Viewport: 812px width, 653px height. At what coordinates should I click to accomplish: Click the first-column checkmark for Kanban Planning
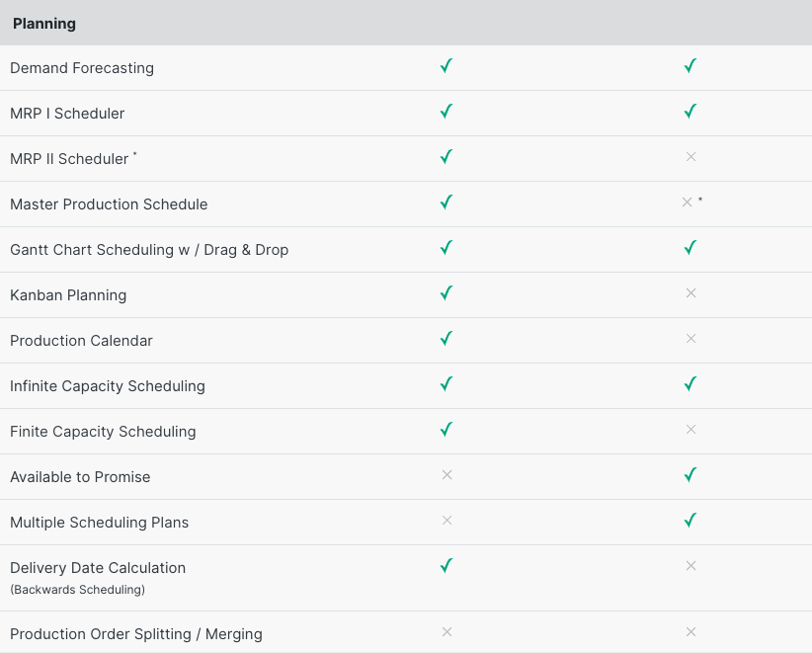tap(447, 293)
